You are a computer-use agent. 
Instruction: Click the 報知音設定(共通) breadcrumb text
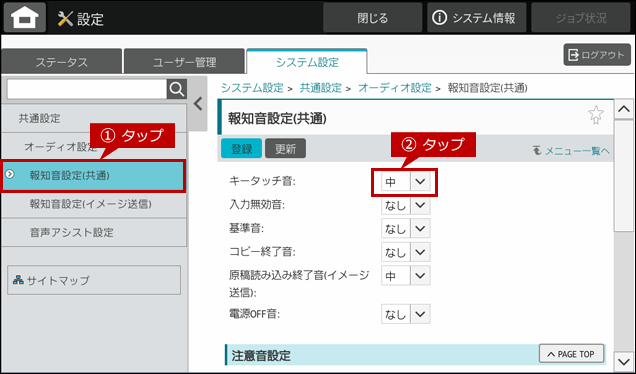tap(488, 88)
